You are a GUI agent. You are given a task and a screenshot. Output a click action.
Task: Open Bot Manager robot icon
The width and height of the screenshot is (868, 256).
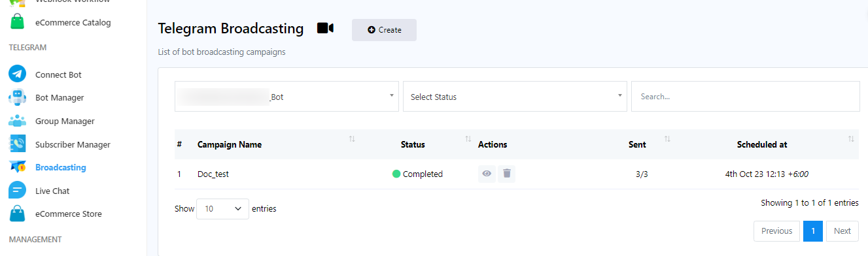[17, 97]
